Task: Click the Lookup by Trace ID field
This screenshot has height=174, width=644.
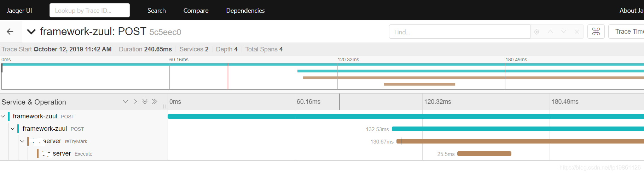Action: tap(89, 10)
